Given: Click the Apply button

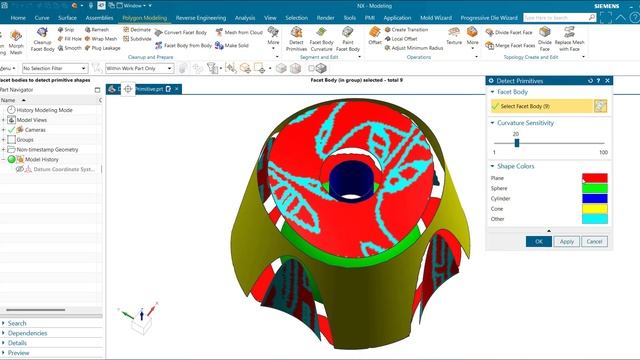Looking at the screenshot, I should (x=567, y=242).
